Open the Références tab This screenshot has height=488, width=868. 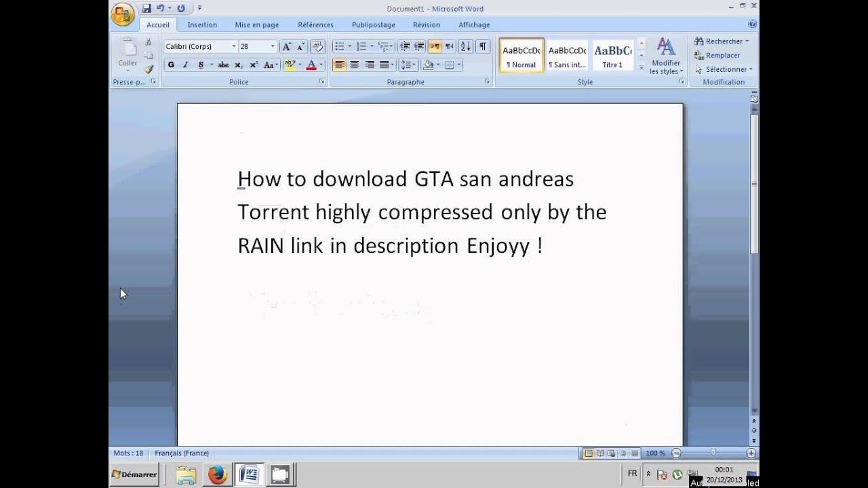point(315,24)
